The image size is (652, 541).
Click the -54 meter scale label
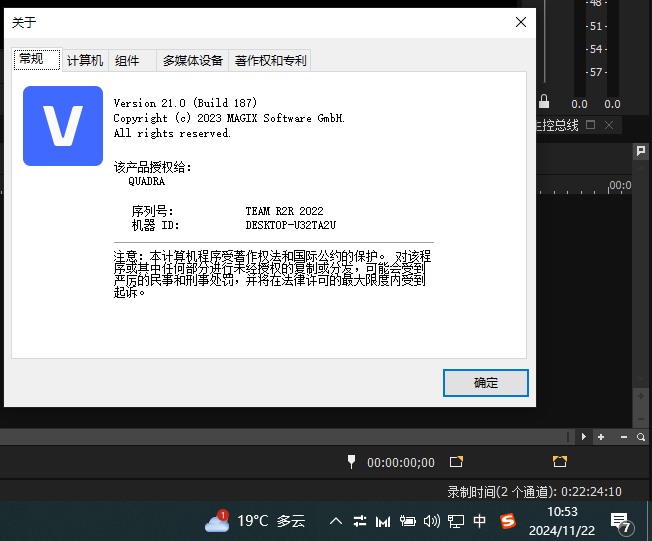tap(596, 49)
